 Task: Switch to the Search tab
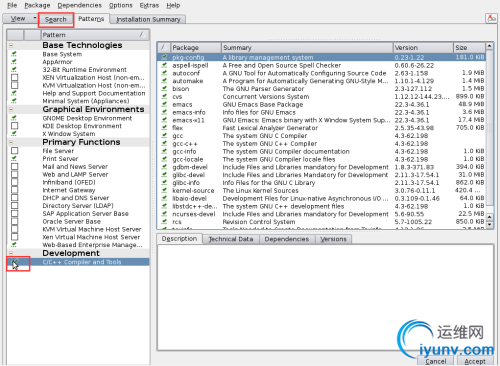click(x=56, y=19)
